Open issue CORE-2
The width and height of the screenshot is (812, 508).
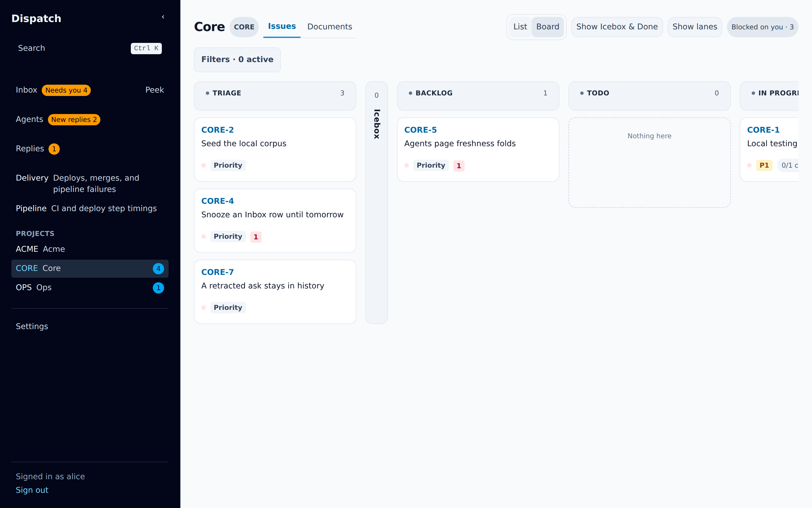coord(217,130)
